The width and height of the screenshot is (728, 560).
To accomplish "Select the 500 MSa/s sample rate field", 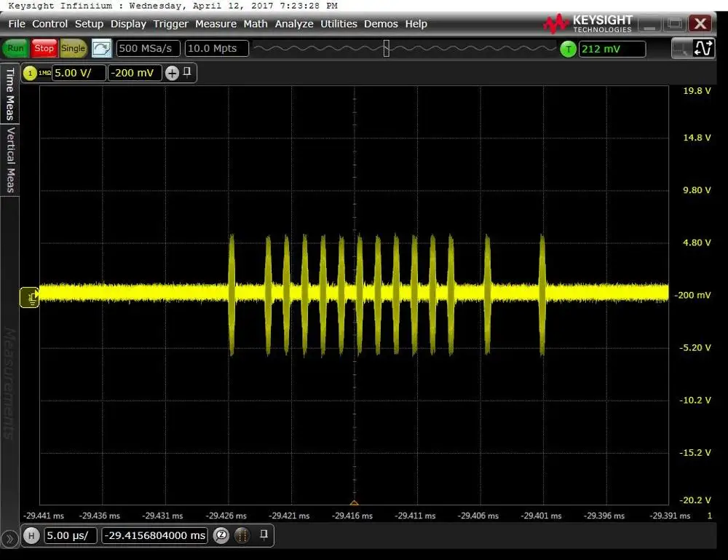I will (148, 48).
